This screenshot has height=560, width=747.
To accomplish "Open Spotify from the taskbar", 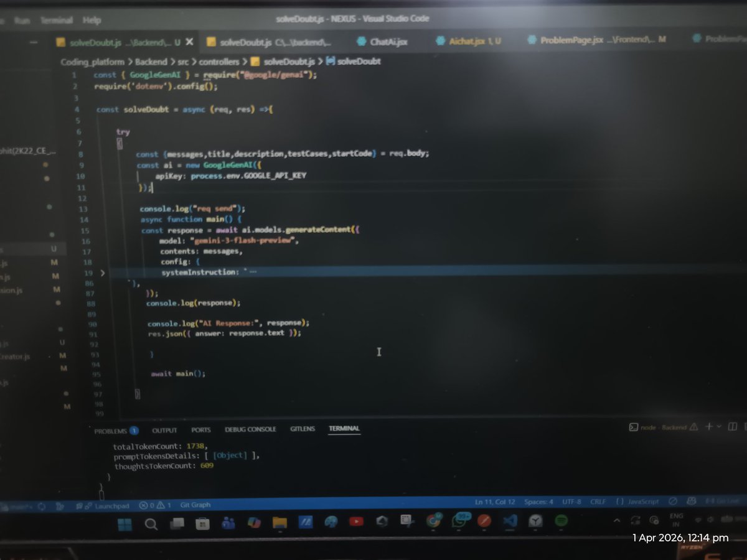I will coord(561,520).
